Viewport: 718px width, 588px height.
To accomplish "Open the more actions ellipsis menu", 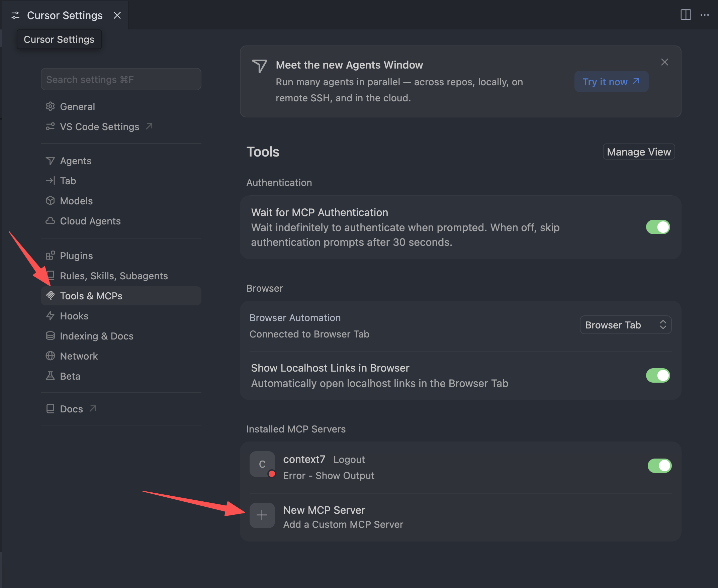I will tap(704, 15).
